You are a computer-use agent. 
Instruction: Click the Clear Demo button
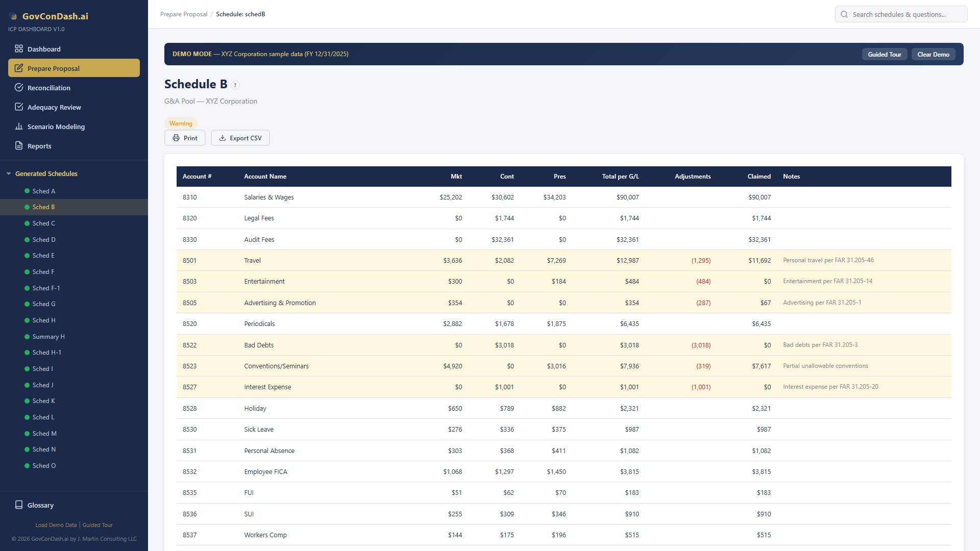coord(933,55)
